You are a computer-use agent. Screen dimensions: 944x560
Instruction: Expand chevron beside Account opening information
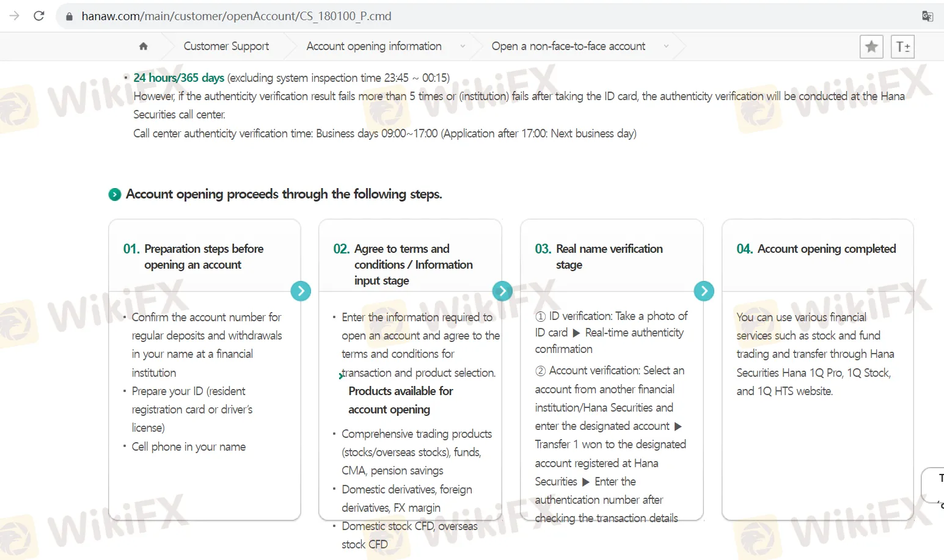click(x=463, y=46)
